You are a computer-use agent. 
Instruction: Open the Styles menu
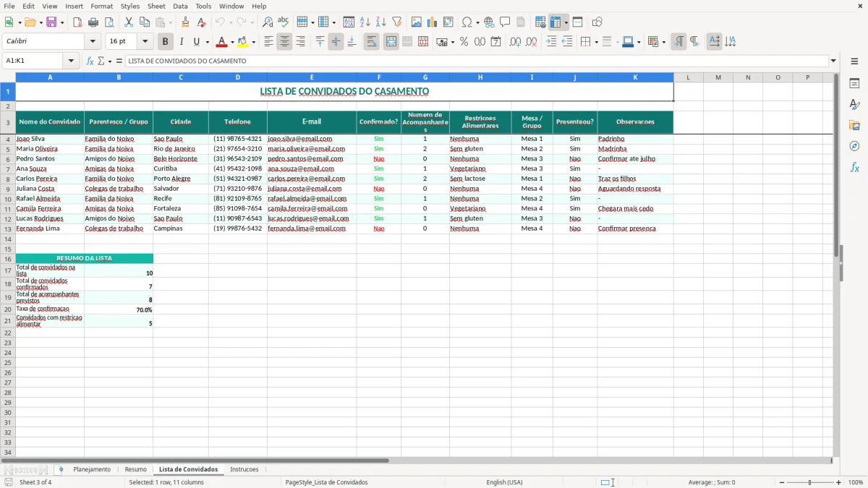[130, 6]
